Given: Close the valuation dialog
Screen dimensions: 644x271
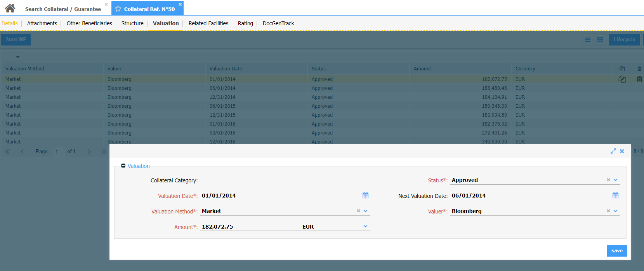Looking at the screenshot, I should pos(622,151).
